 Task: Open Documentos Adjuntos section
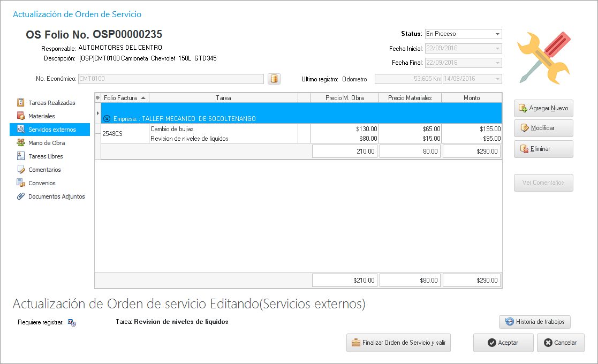coord(56,196)
